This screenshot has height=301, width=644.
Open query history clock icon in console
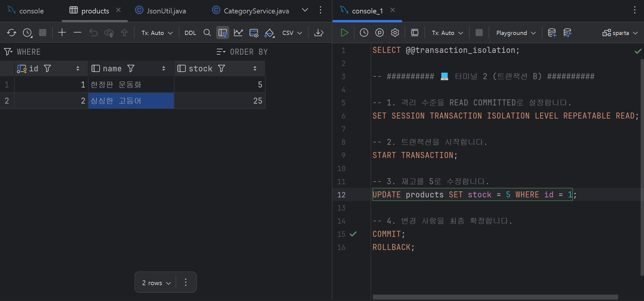click(364, 33)
